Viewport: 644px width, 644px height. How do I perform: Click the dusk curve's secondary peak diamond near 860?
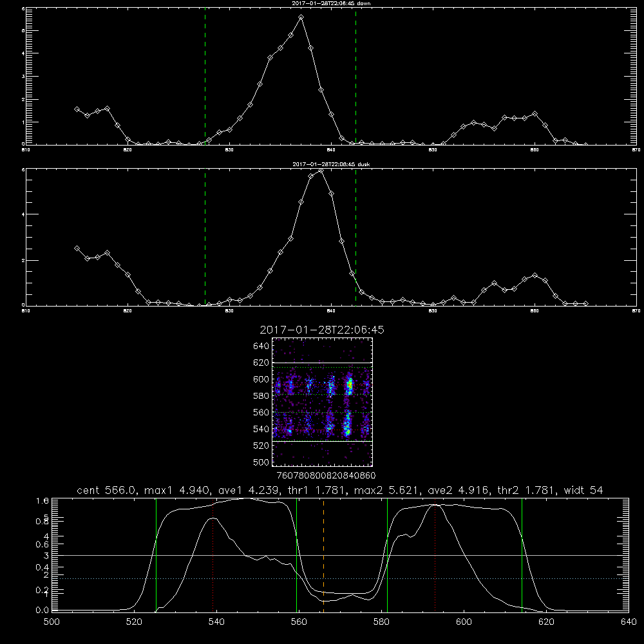pos(535,275)
